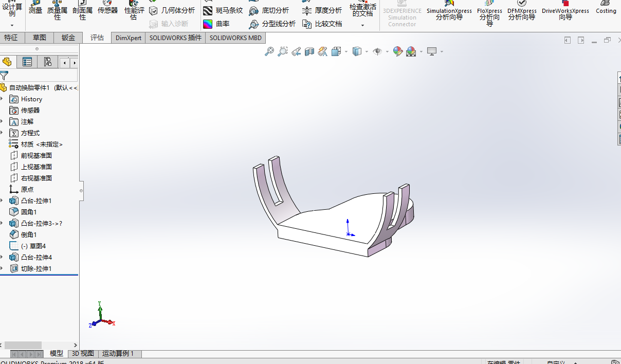The image size is (621, 364).
Task: Expand the History folder
Action: click(2, 99)
